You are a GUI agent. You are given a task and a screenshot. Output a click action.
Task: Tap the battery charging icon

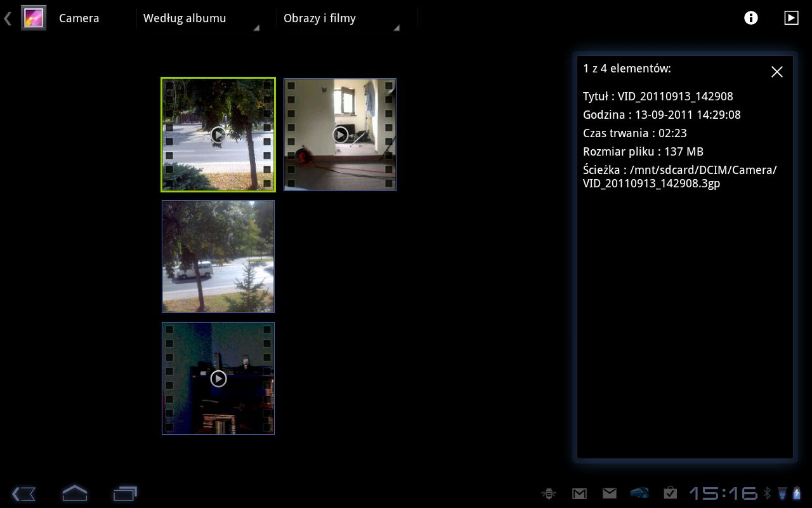797,493
